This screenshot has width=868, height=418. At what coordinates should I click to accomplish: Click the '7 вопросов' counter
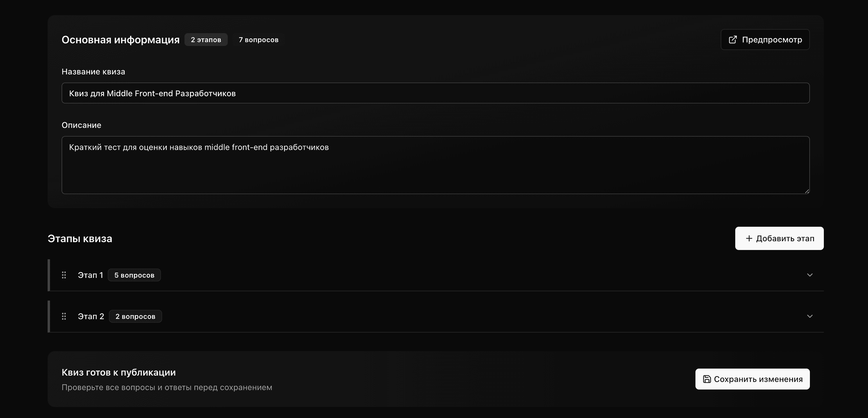[259, 40]
